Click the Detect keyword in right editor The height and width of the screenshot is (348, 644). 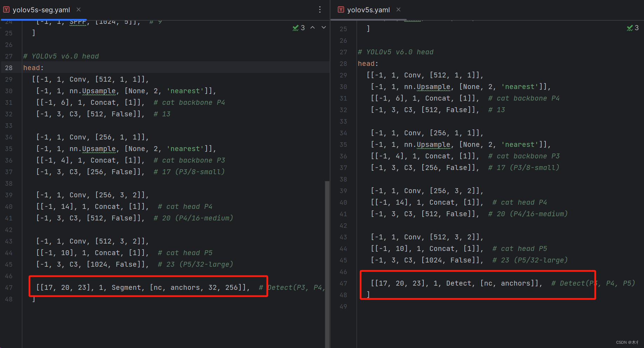[x=458, y=283]
